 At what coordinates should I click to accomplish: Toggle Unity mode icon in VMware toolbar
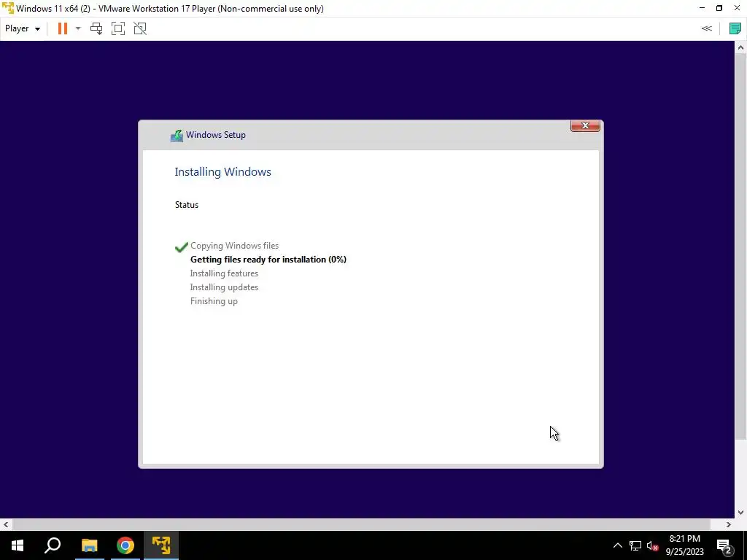coord(140,28)
